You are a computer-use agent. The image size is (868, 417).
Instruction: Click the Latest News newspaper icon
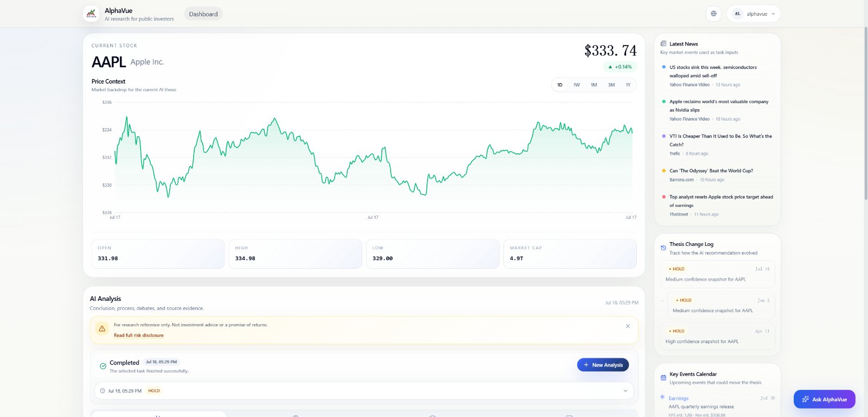tap(663, 43)
